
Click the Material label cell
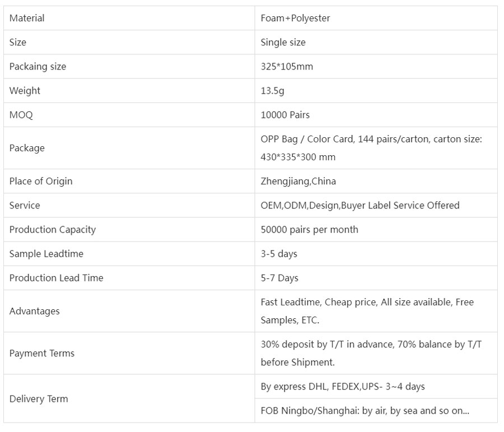(129, 18)
